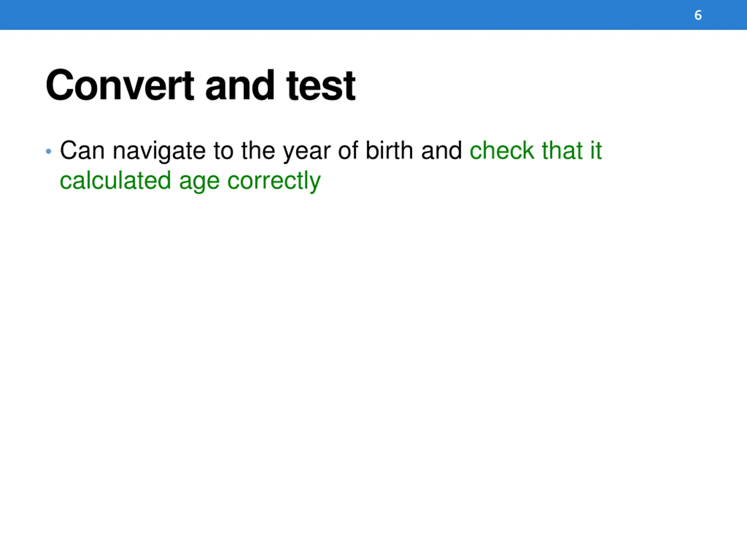Click the blue bullet point marker
This screenshot has height=560, width=747.
[49, 151]
